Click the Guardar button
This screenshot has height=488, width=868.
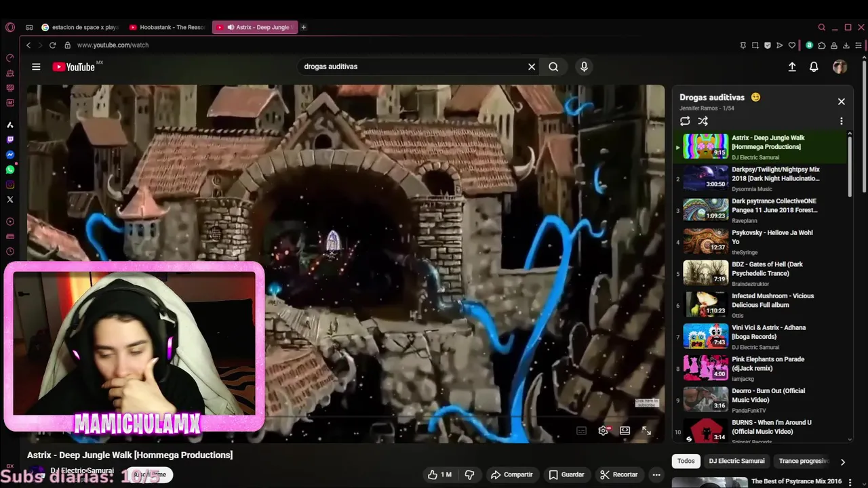(x=566, y=474)
